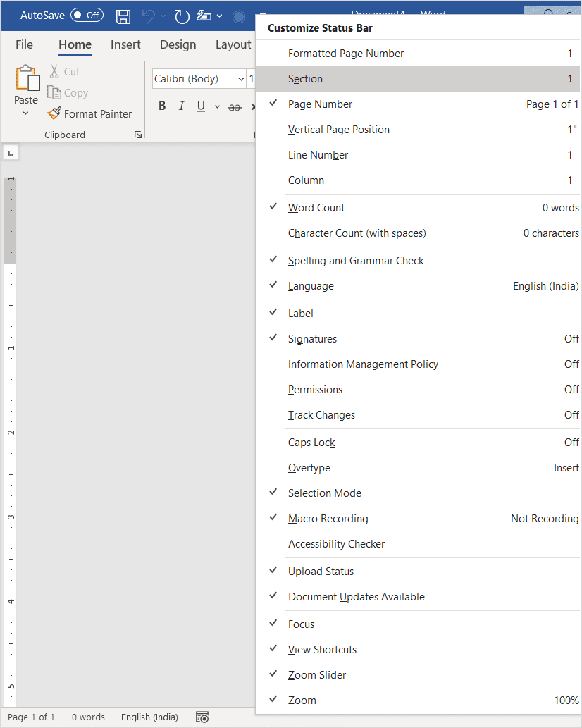
Task: Select the Format Painter tool
Action: pyautogui.click(x=90, y=113)
